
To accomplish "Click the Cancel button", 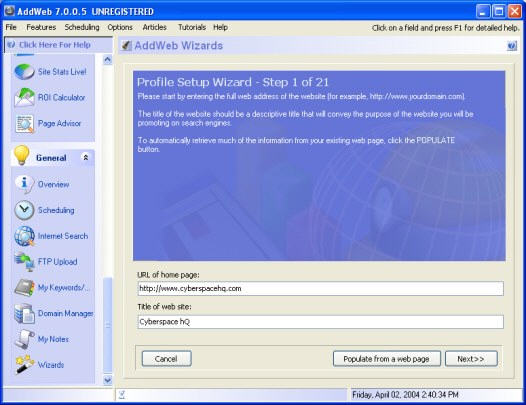I will pyautogui.click(x=166, y=359).
